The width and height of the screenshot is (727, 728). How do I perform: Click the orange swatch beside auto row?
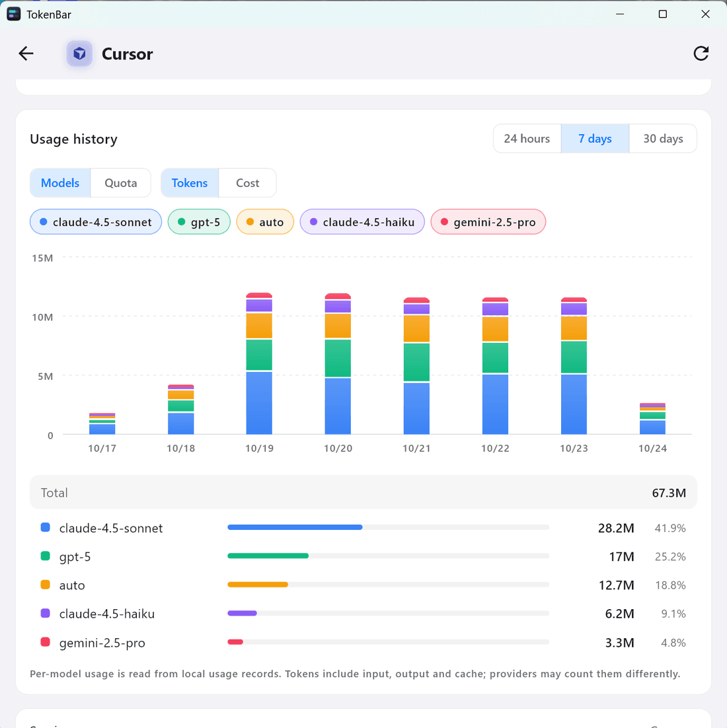click(x=46, y=585)
